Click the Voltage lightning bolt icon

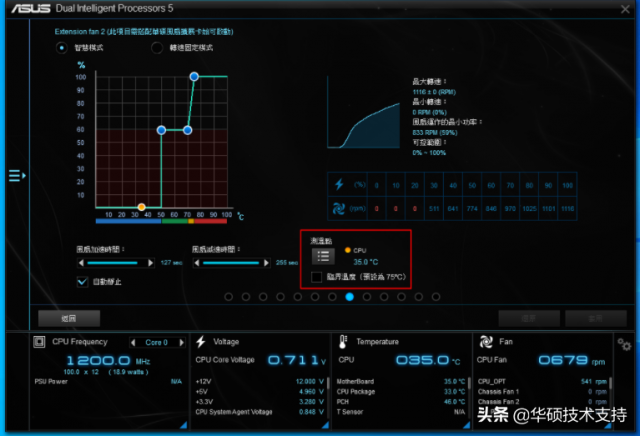click(x=201, y=342)
